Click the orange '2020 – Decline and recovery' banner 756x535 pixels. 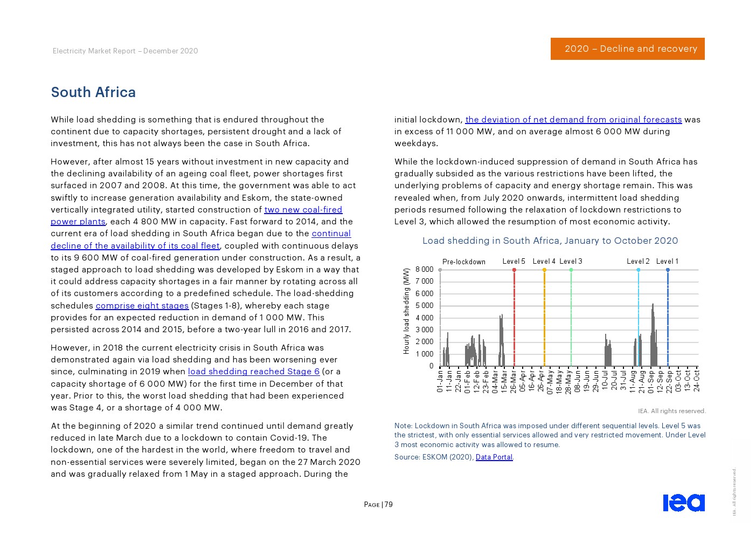click(627, 49)
